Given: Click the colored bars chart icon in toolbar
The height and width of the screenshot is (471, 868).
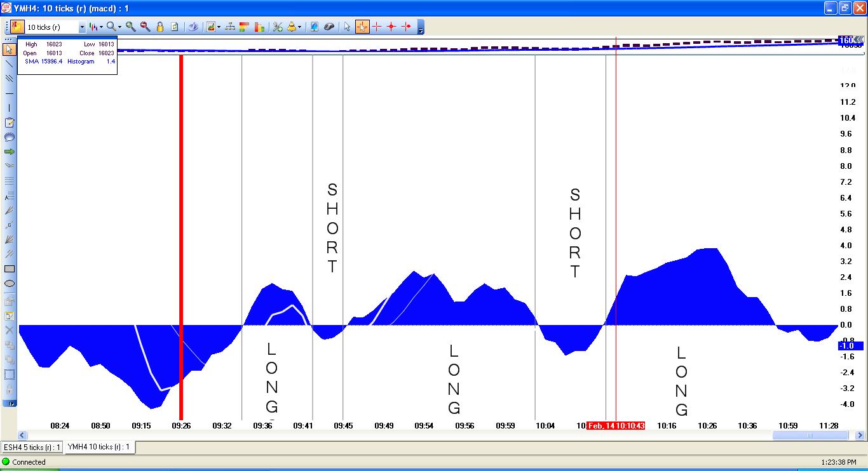Looking at the screenshot, I should [259, 27].
